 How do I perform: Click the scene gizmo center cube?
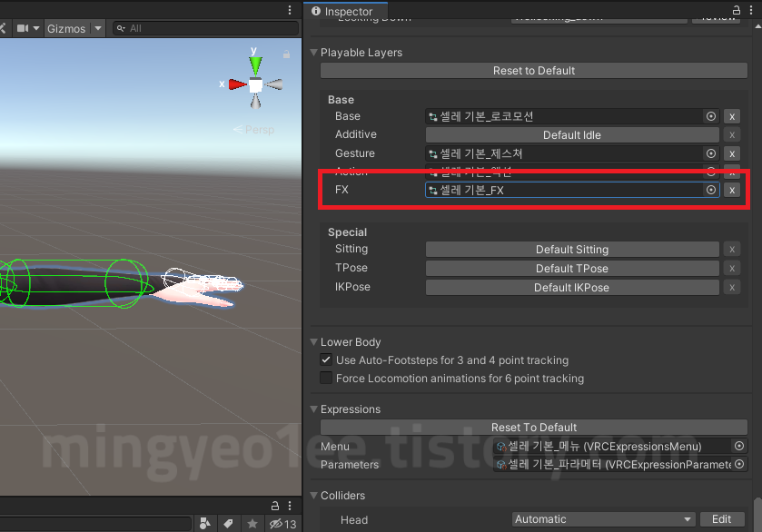(255, 85)
